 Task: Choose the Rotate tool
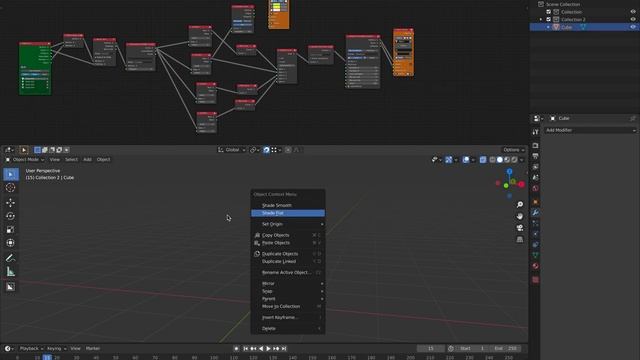tap(11, 216)
